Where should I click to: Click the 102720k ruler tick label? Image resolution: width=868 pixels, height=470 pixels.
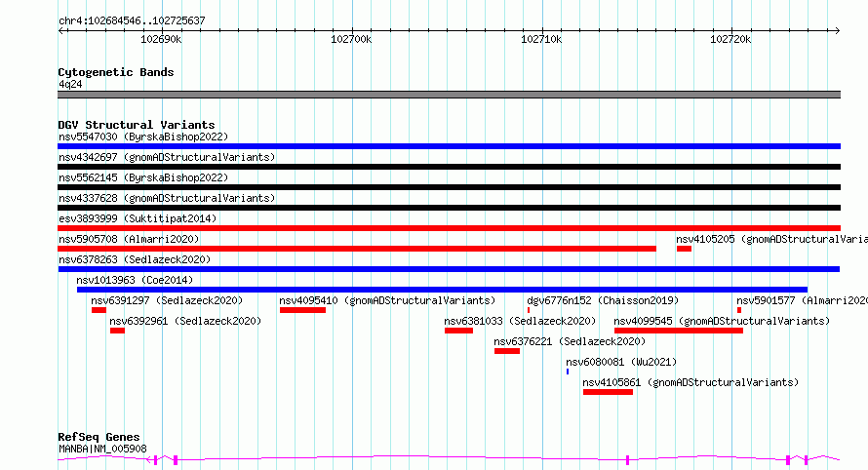tap(730, 39)
